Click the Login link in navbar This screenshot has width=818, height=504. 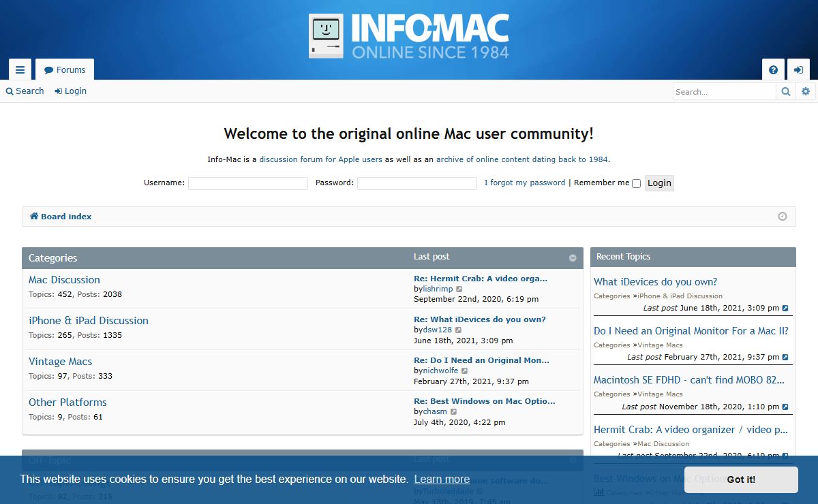tap(71, 91)
